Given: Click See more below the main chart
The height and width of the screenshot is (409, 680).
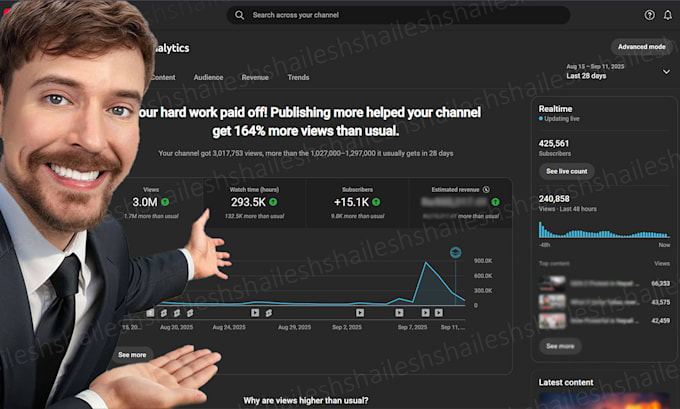Looking at the screenshot, I should click(x=132, y=355).
